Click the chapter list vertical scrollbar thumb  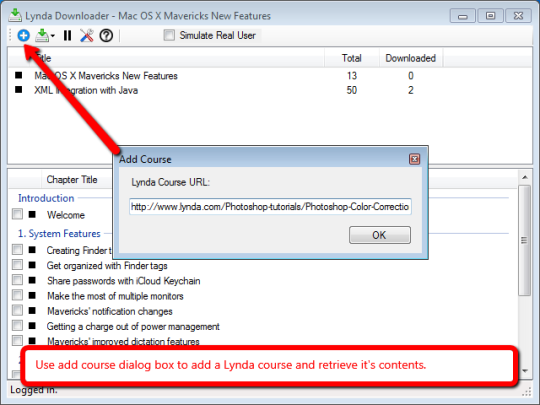(x=525, y=240)
